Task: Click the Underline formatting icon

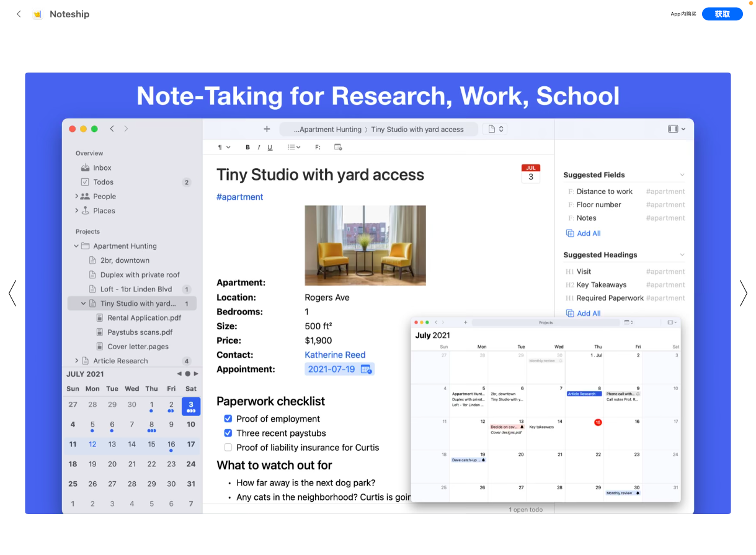Action: tap(270, 148)
